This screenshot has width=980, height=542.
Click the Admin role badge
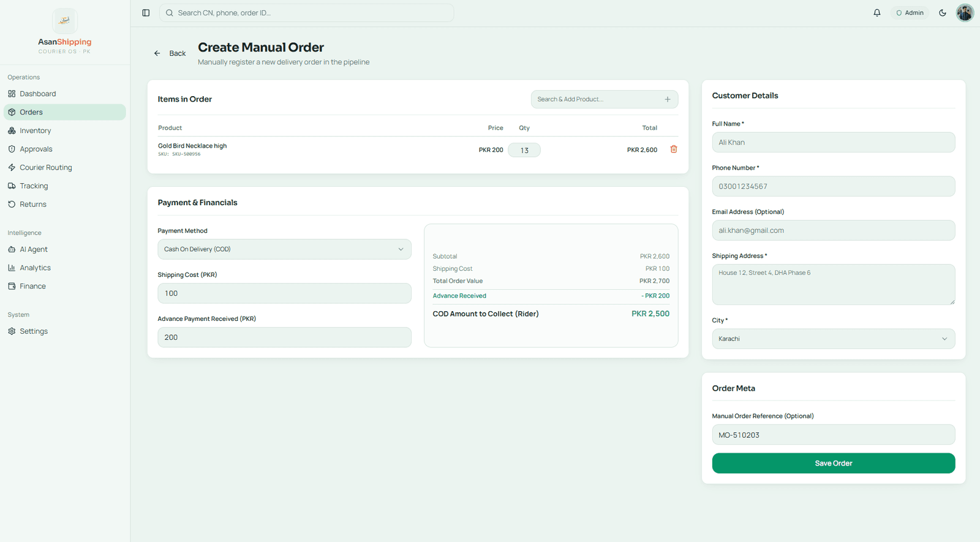910,13
